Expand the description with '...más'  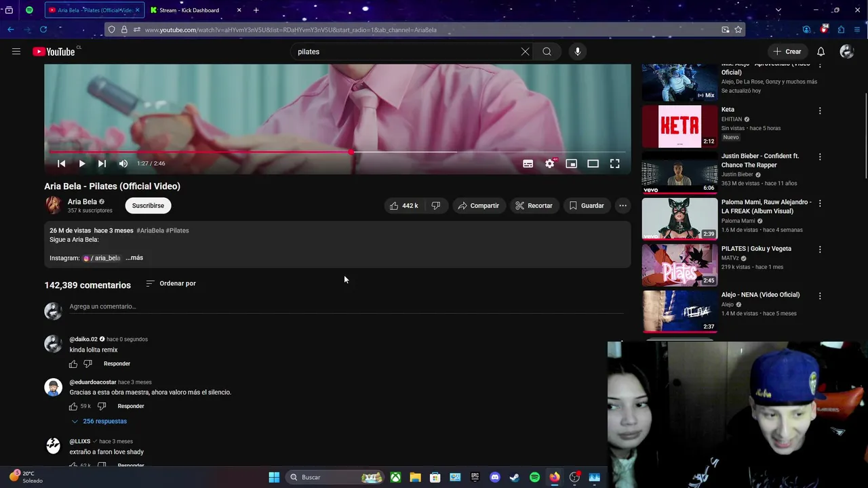click(x=134, y=258)
